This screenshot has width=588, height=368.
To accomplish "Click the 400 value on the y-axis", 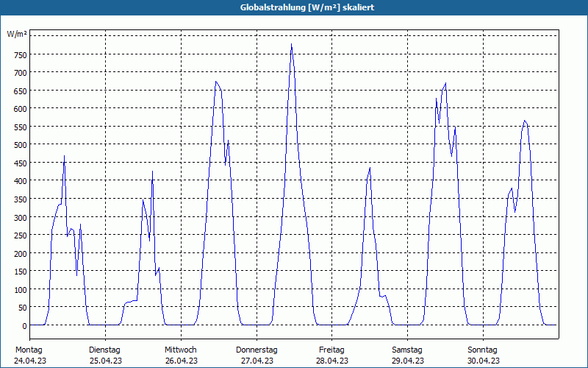I will coord(21,181).
